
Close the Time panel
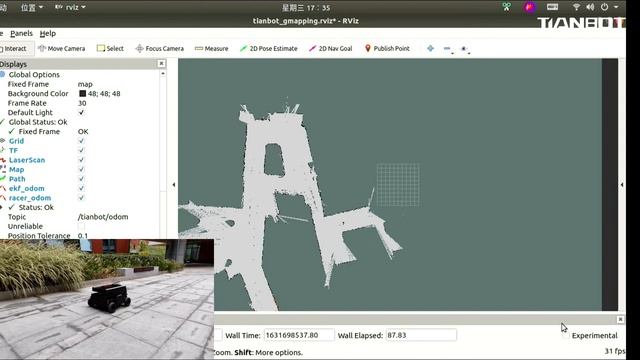click(620, 319)
